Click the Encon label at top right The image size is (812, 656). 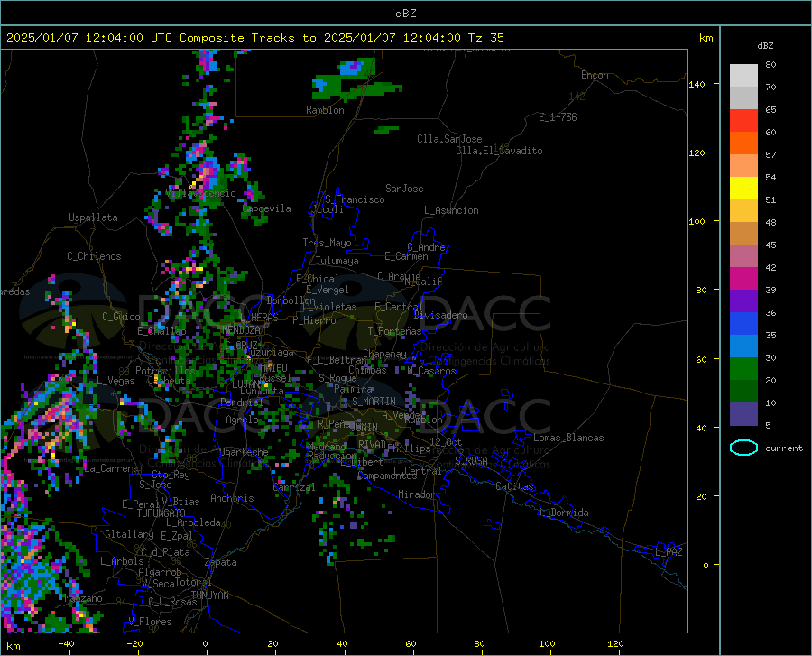click(x=595, y=75)
